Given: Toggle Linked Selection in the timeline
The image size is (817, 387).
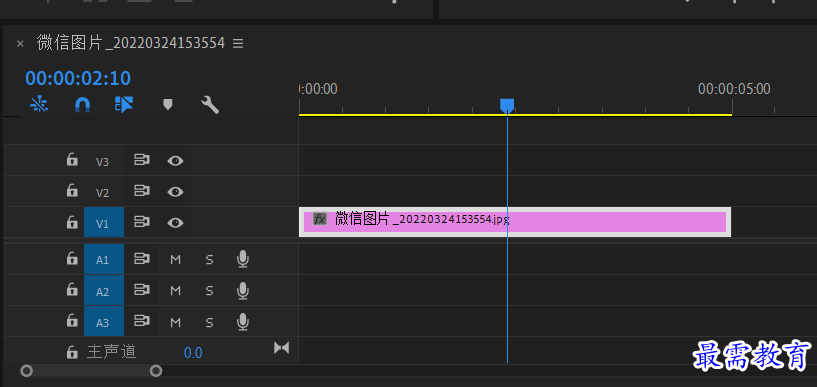Looking at the screenshot, I should [x=123, y=104].
